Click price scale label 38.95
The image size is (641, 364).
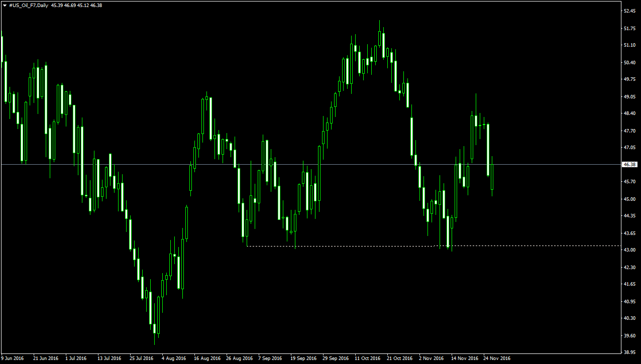(629, 353)
